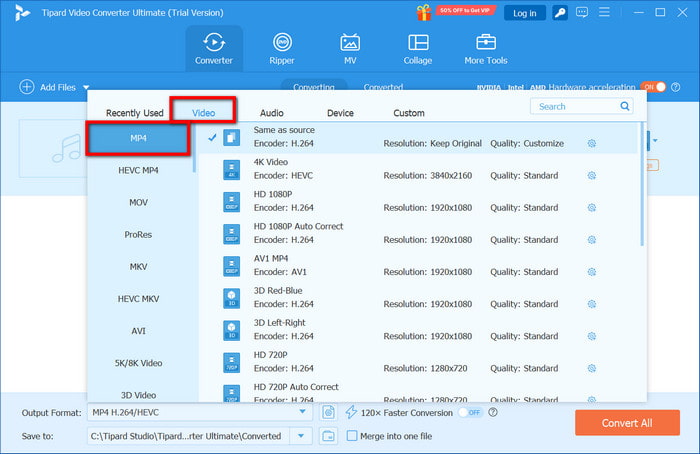
Task: Select the ProRes format category
Action: (138, 234)
